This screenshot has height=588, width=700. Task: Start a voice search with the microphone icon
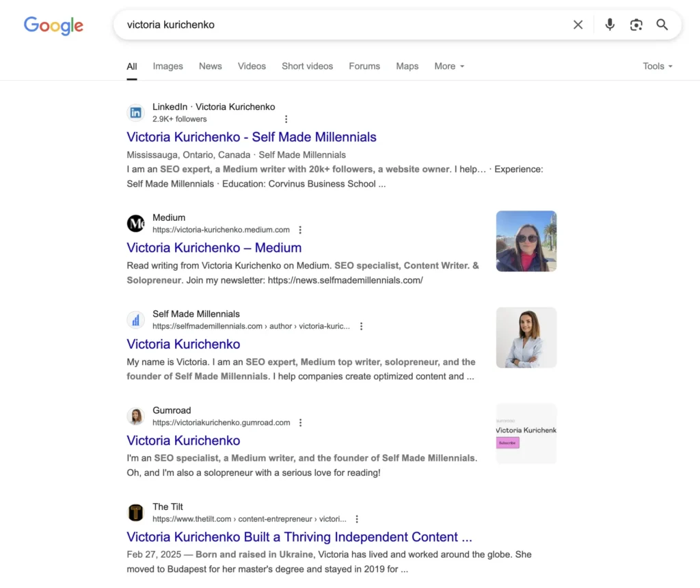pos(609,25)
